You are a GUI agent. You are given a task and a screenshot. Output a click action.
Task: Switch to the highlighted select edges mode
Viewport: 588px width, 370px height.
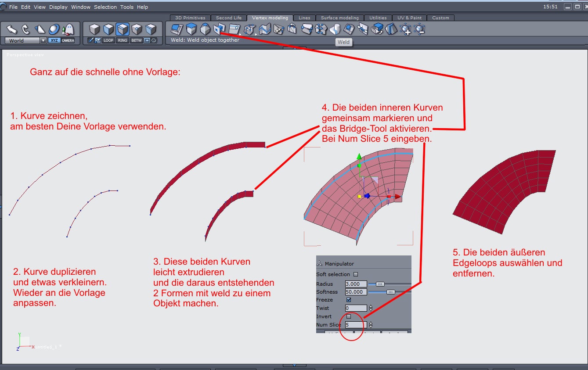[123, 29]
